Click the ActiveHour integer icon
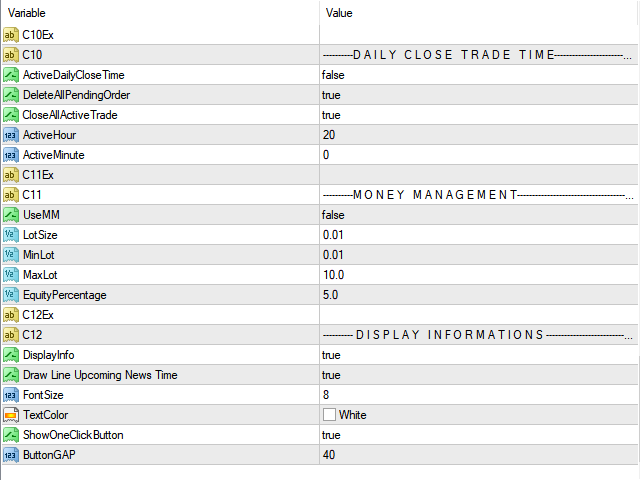 click(11, 135)
